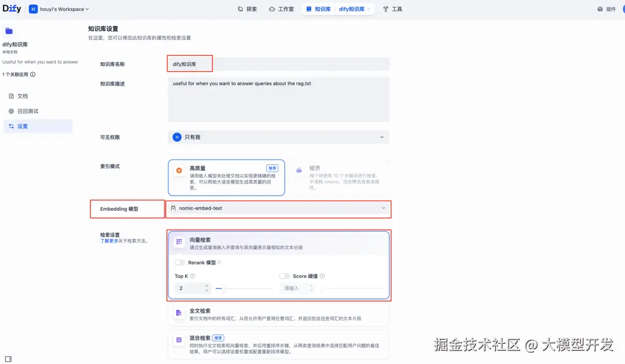Select the 混合检索 retrieval option
The height and width of the screenshot is (364, 625).
278,345
